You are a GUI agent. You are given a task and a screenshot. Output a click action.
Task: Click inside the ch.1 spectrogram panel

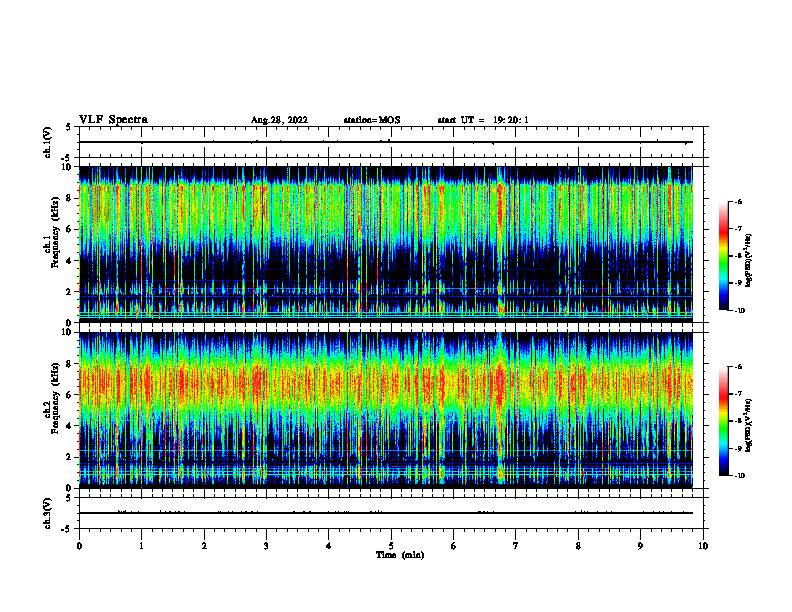click(x=386, y=244)
